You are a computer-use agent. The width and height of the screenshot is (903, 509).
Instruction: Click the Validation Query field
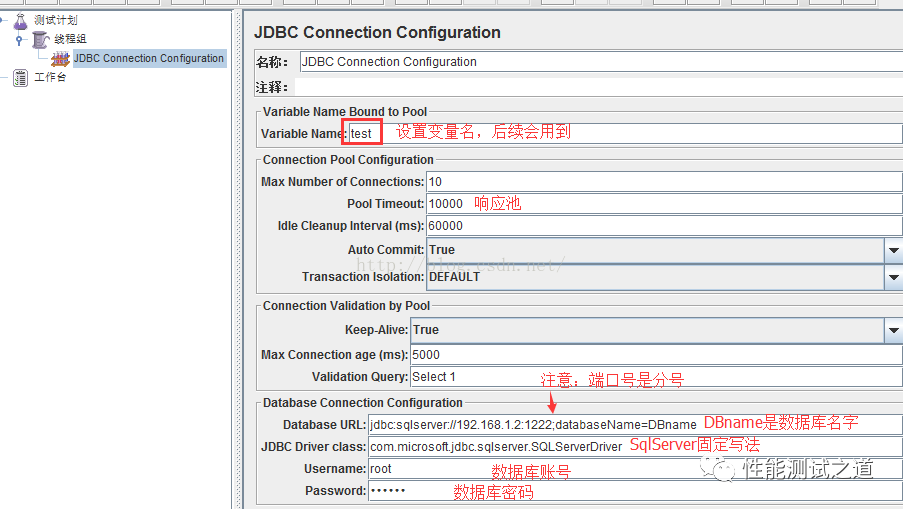coord(656,377)
